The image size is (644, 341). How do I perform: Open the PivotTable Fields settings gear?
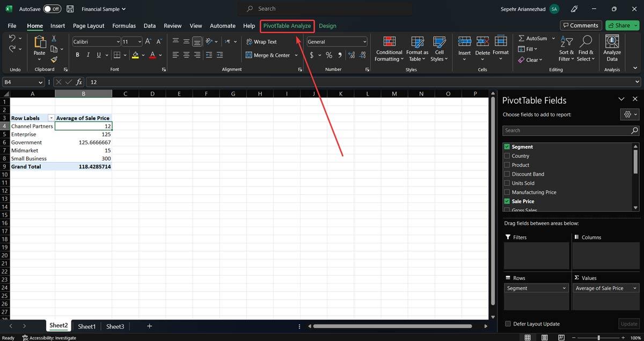628,114
